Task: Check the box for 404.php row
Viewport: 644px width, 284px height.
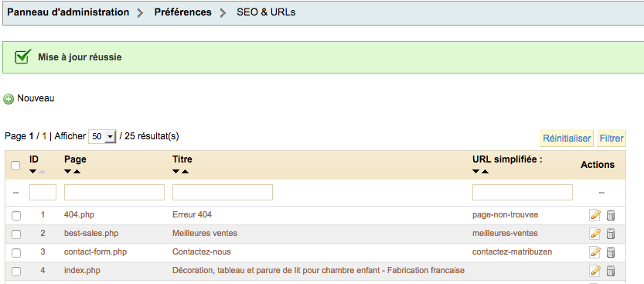Action: pos(16,216)
